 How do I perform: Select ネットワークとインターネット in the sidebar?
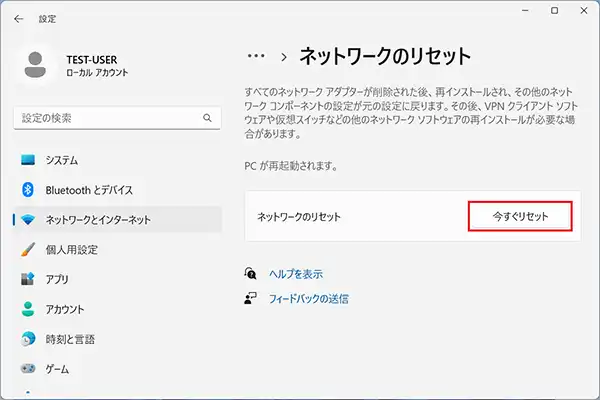pos(117,220)
